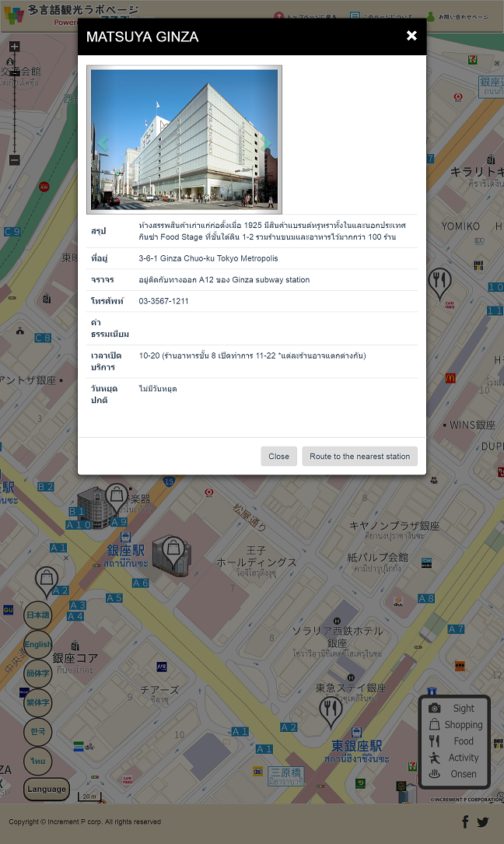Show next photo with right arrow

pyautogui.click(x=265, y=143)
